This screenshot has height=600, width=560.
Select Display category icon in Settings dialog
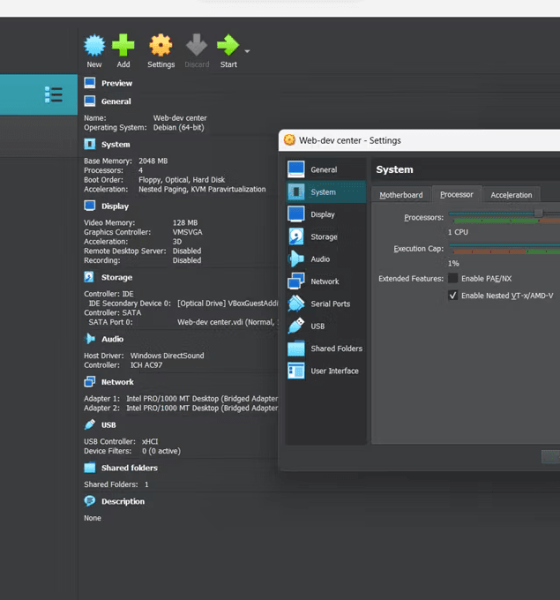296,214
